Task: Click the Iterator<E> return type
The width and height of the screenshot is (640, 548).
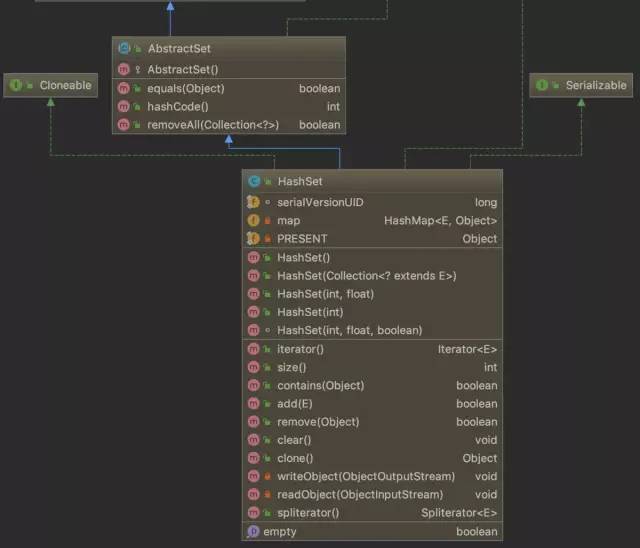Action: pos(467,349)
